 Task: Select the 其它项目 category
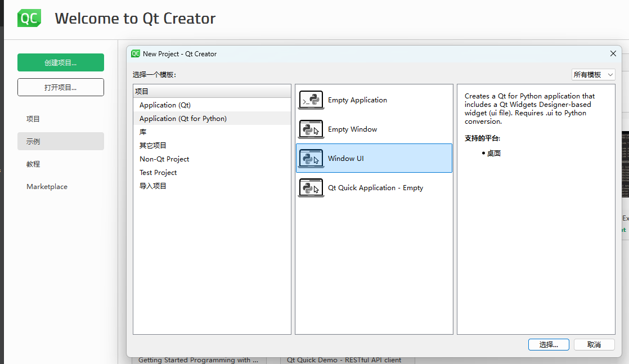(212, 145)
